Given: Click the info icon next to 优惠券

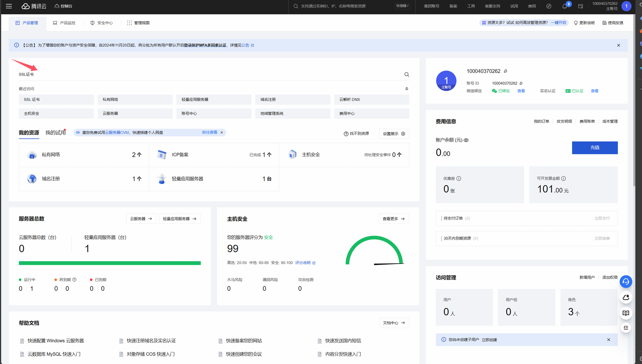Looking at the screenshot, I should coord(459,178).
